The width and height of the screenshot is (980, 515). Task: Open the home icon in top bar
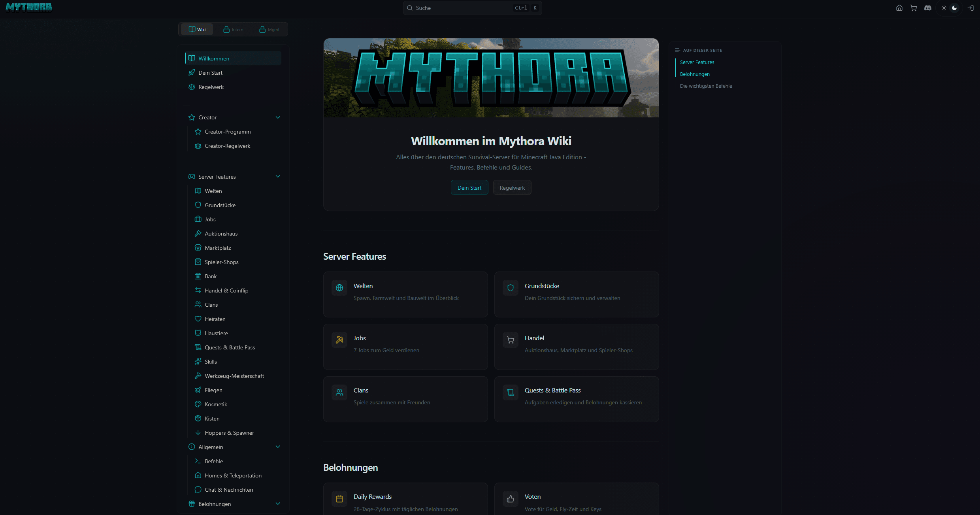(x=899, y=8)
